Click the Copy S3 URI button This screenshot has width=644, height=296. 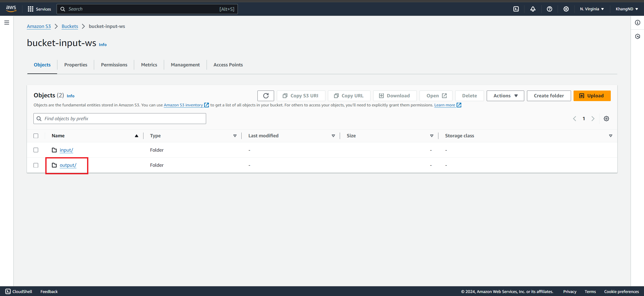(301, 96)
